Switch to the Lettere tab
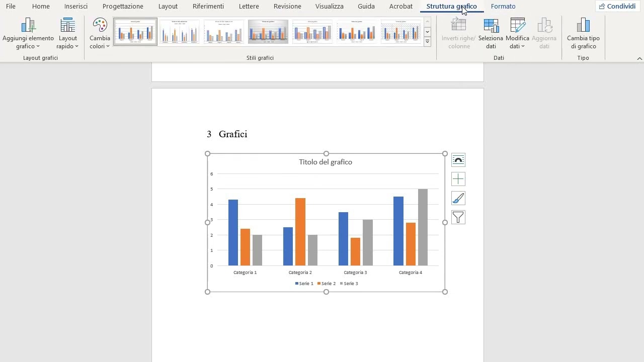Viewport: 644px width, 362px height. pyautogui.click(x=249, y=7)
